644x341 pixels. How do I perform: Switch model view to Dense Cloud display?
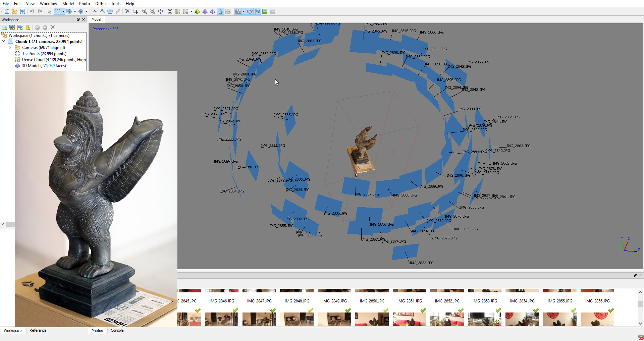(x=177, y=11)
